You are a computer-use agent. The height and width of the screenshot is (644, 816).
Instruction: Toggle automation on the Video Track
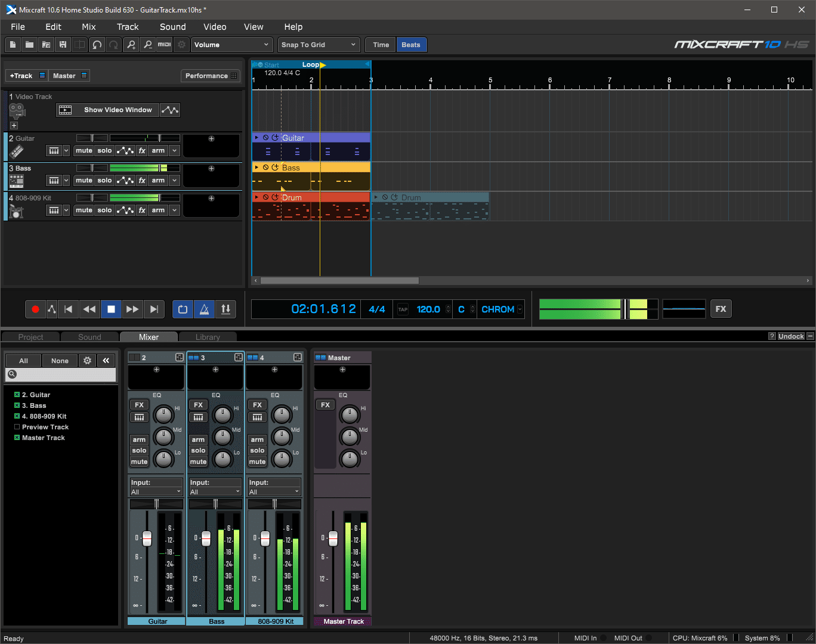170,110
